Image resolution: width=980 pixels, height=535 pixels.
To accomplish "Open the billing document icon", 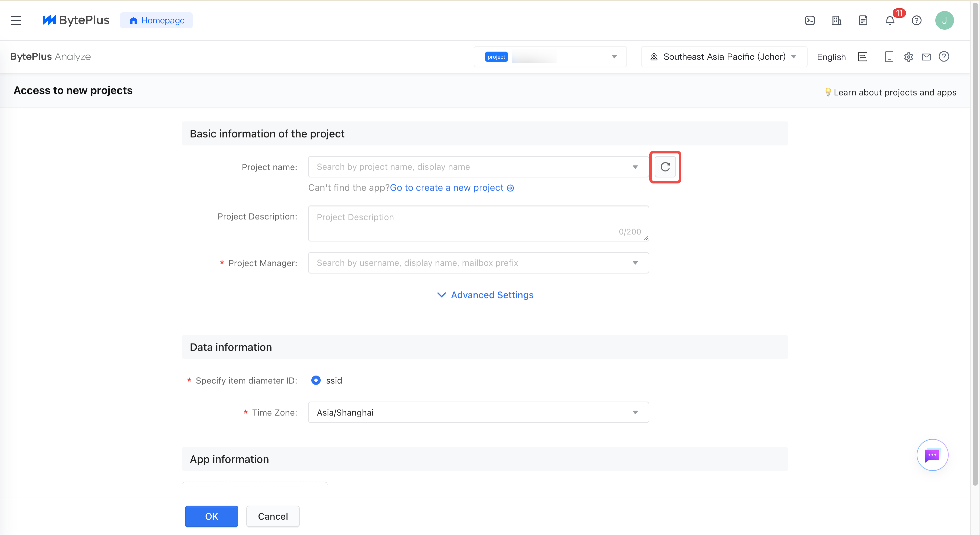I will [863, 21].
